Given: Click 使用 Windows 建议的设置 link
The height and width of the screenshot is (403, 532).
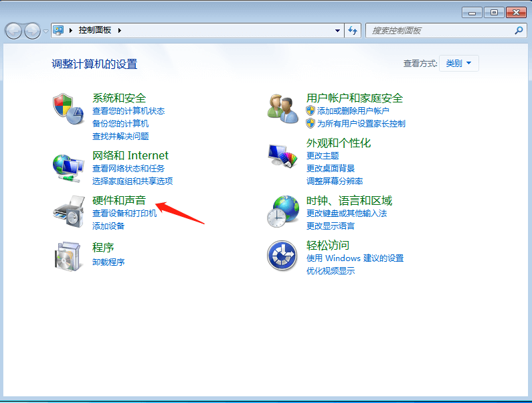Looking at the screenshot, I should coord(355,258).
